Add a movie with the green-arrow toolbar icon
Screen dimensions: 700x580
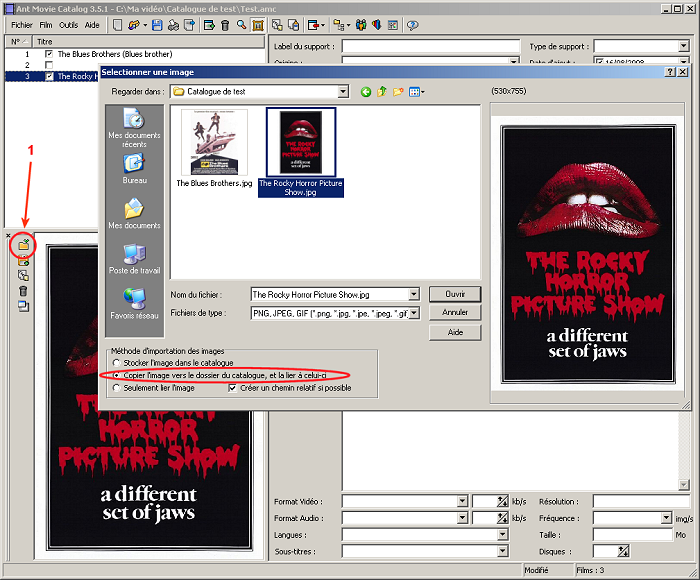pos(209,25)
